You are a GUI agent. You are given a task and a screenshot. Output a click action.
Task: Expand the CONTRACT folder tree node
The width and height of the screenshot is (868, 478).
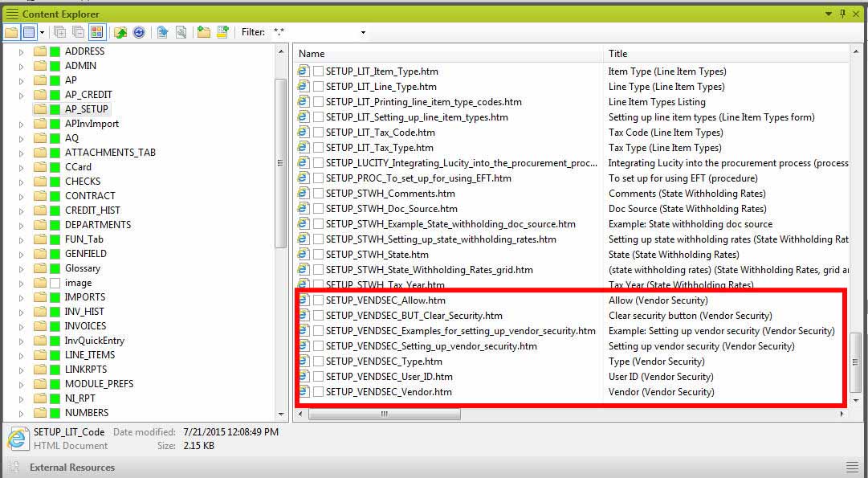click(22, 196)
